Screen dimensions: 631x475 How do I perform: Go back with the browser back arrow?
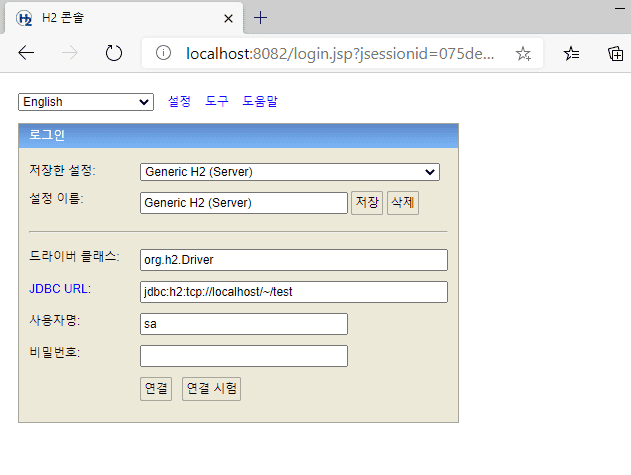point(26,53)
